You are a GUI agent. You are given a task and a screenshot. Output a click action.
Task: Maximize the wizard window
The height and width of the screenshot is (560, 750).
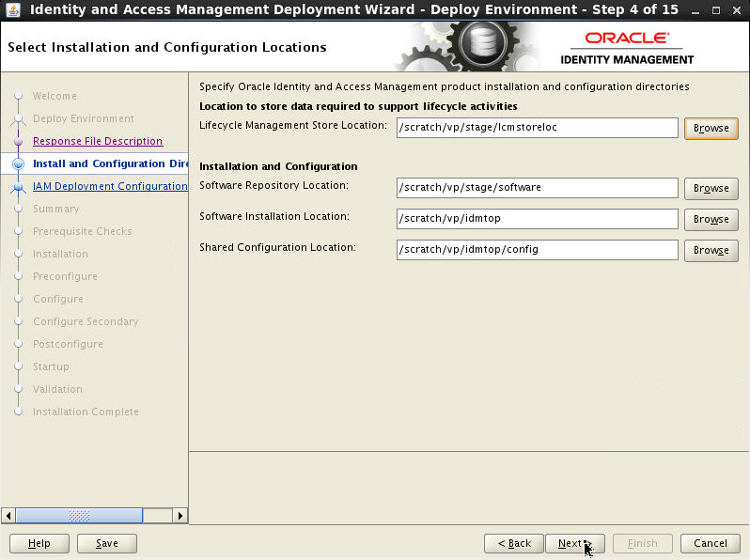(x=716, y=10)
